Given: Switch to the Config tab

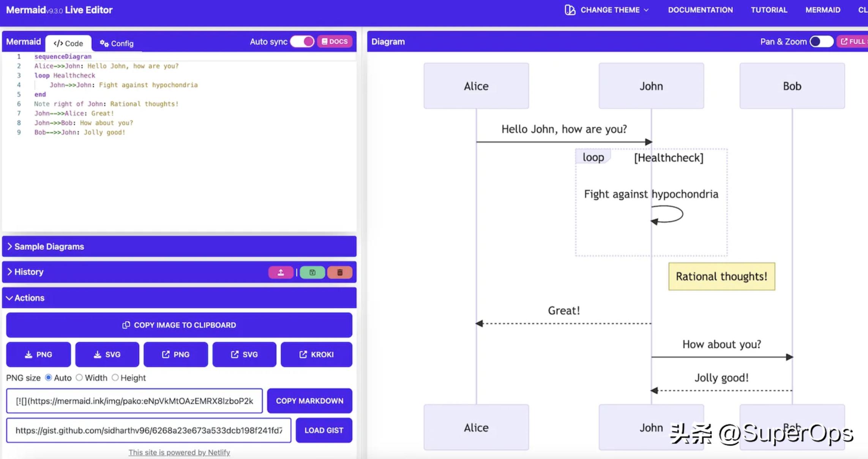Looking at the screenshot, I should click(x=117, y=43).
